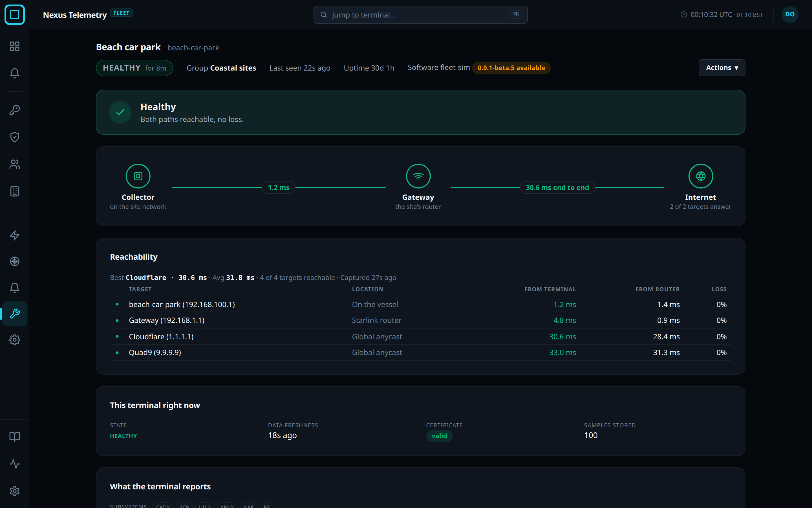Open the bell icon just above the wrench
Image resolution: width=812 pixels, height=508 pixels.
pos(14,288)
